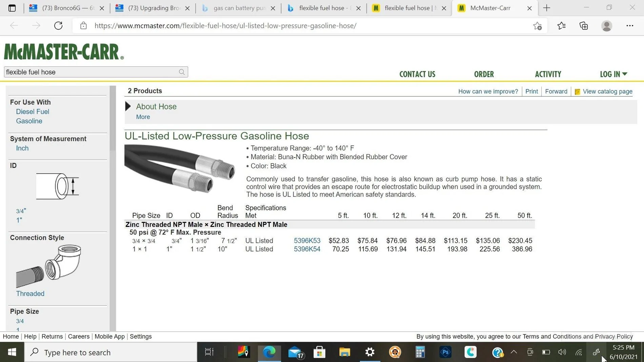Click the browser address bar URL

[x=225, y=26]
